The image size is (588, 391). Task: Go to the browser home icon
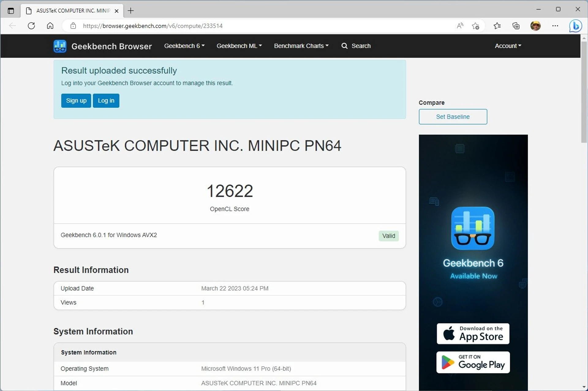[50, 26]
